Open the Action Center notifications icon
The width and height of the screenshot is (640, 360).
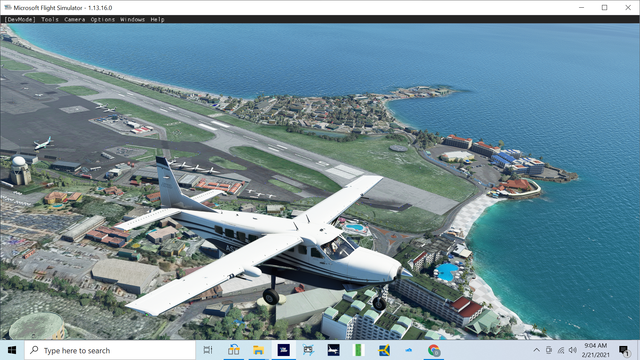pyautogui.click(x=624, y=350)
